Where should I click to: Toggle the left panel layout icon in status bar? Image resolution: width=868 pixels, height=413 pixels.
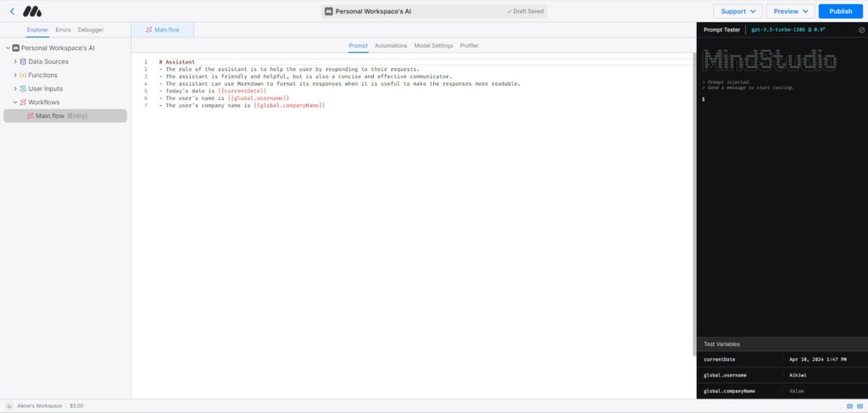coord(849,406)
